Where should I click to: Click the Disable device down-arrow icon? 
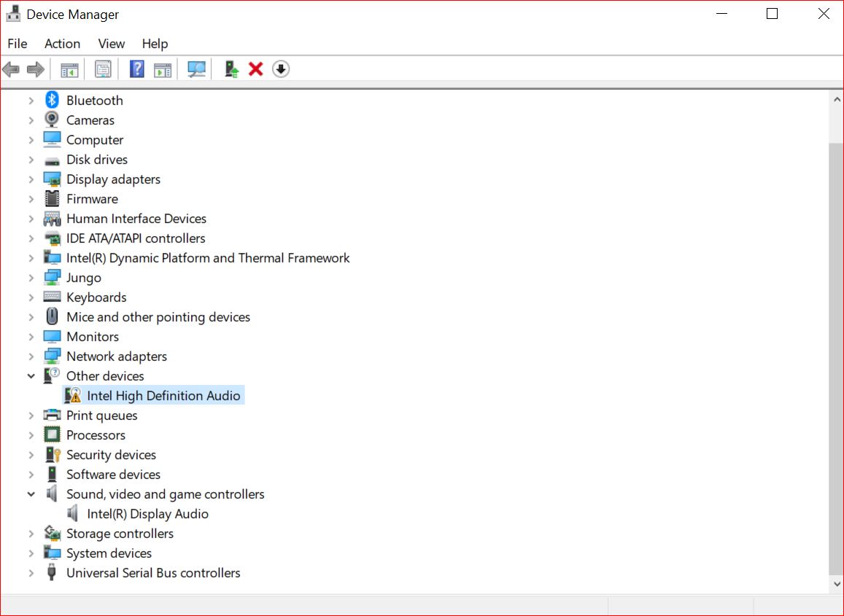click(x=280, y=69)
